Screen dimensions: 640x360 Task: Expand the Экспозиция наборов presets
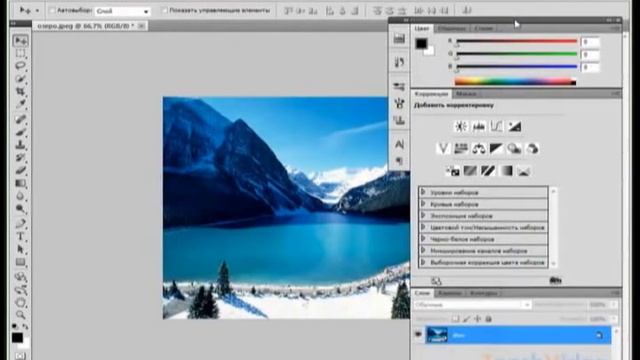423,215
